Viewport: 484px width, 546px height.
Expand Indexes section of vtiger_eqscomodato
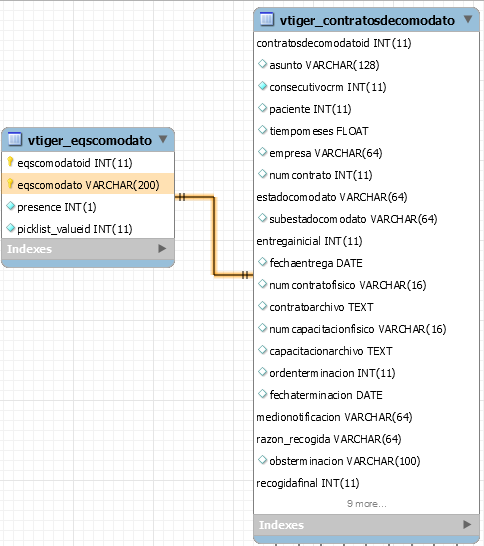click(x=162, y=249)
